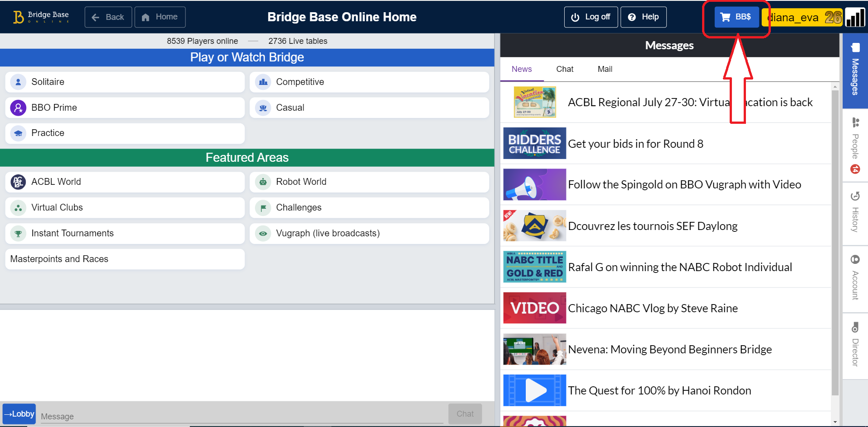
Task: Click the connection strength bars icon
Action: click(x=856, y=17)
